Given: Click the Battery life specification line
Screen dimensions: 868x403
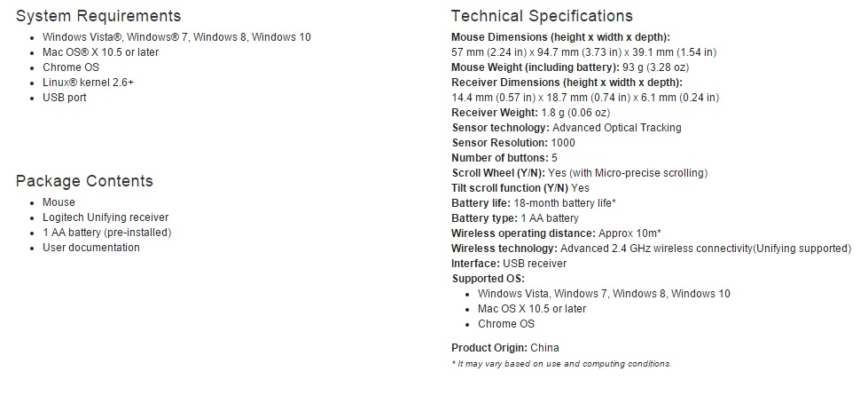Looking at the screenshot, I should [x=534, y=203].
